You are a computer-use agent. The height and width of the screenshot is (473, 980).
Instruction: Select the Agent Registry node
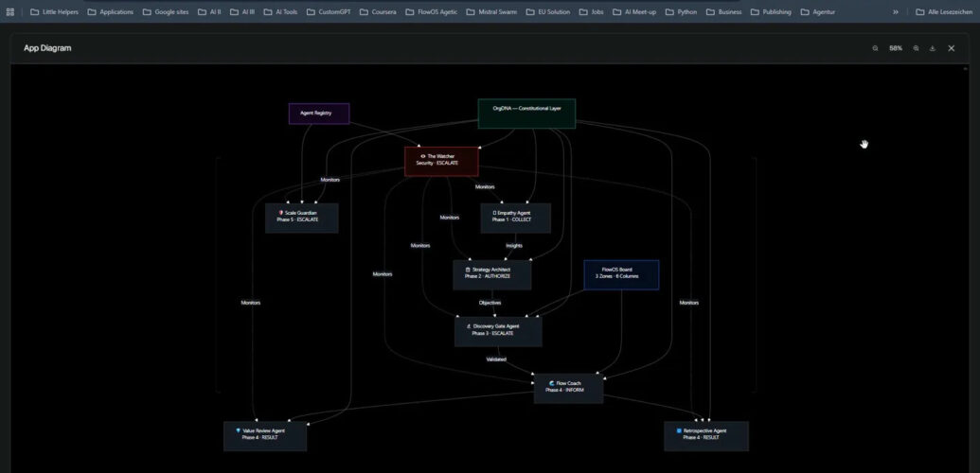point(318,114)
